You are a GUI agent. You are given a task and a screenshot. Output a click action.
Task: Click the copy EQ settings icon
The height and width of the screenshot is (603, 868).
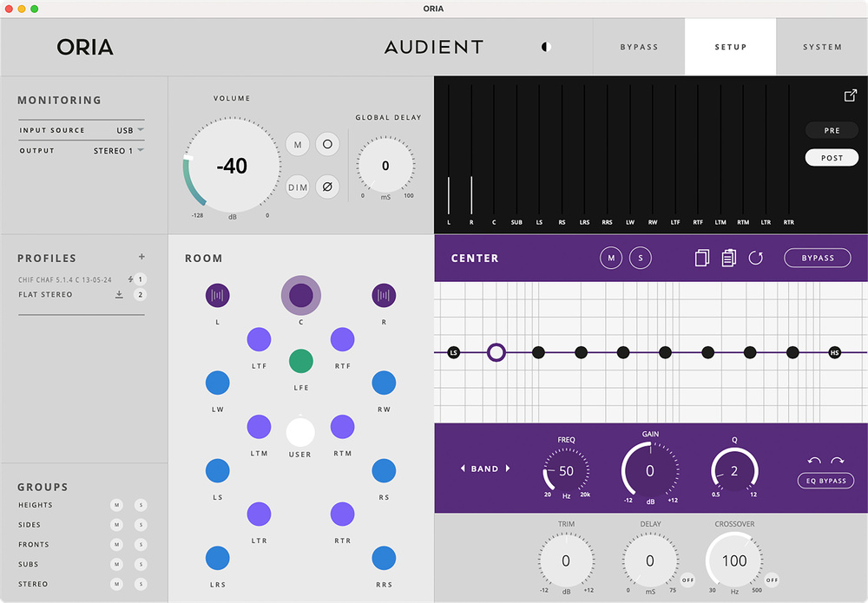pyautogui.click(x=701, y=258)
